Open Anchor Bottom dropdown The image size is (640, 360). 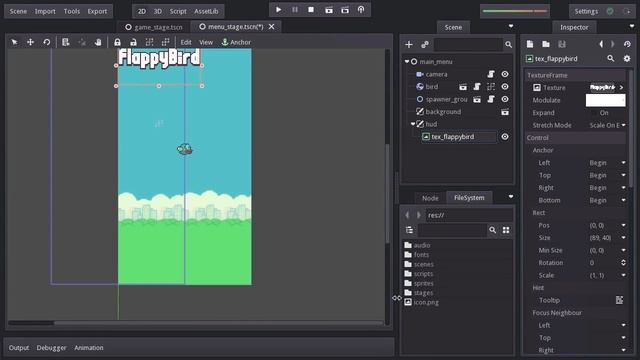coord(607,200)
